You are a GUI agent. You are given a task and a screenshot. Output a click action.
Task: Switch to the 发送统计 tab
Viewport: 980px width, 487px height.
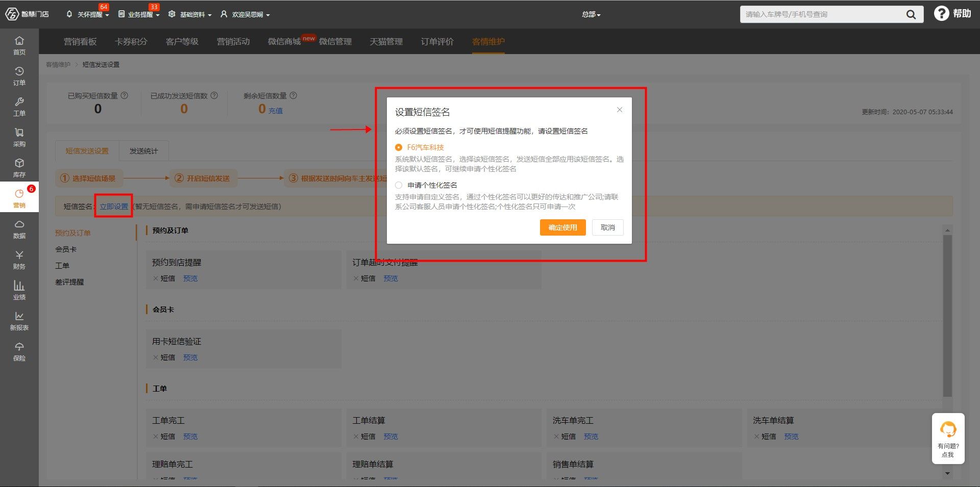(143, 151)
